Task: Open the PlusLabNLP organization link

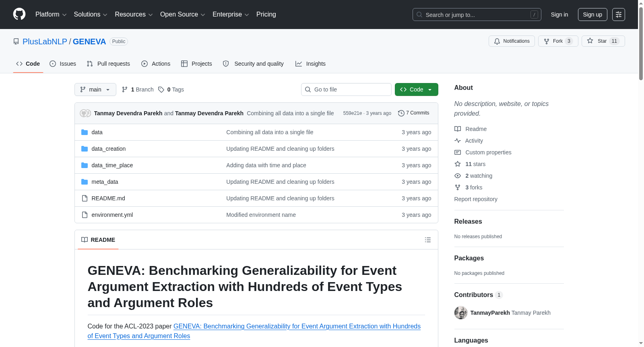Action: click(45, 42)
